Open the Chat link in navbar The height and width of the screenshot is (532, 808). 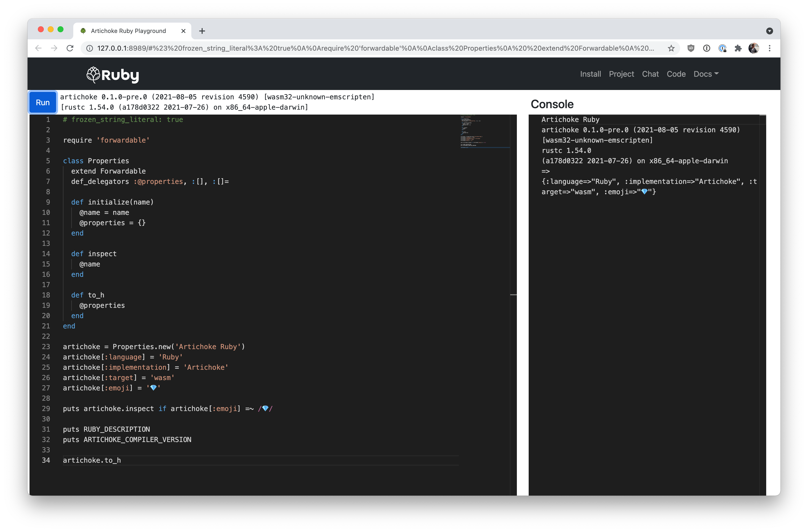coord(650,74)
